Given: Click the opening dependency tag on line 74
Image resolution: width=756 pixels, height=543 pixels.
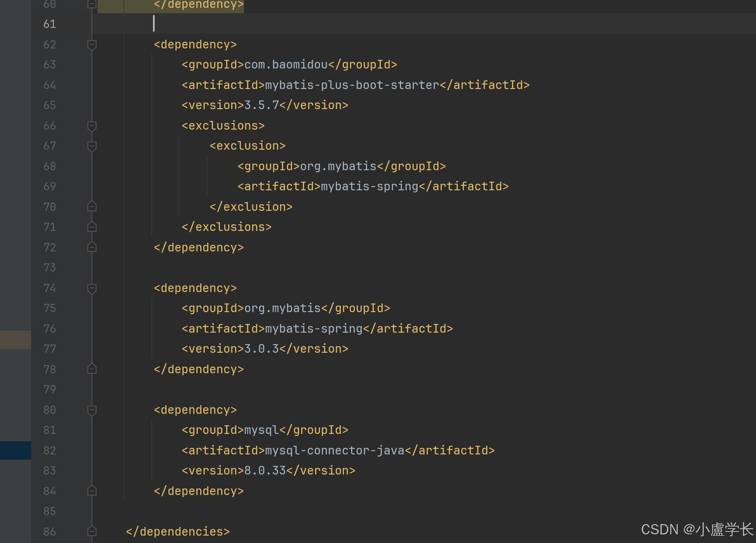Looking at the screenshot, I should pos(195,288).
